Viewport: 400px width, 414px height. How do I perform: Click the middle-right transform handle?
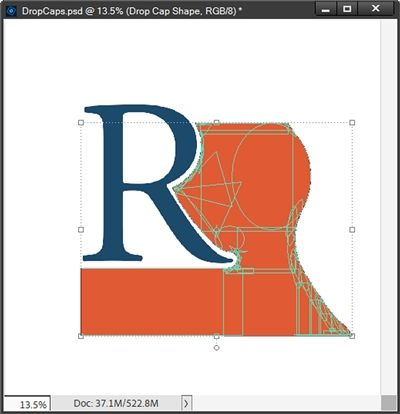point(352,230)
